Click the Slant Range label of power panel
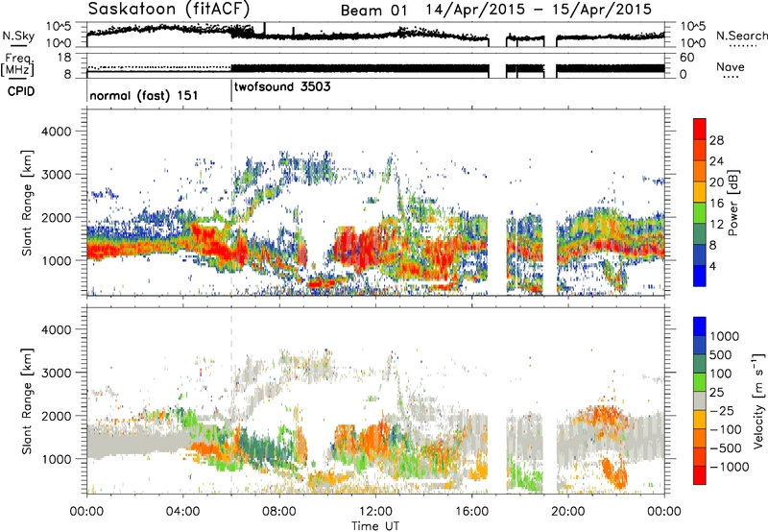Viewport: 768px width, 532px height. coord(27,203)
